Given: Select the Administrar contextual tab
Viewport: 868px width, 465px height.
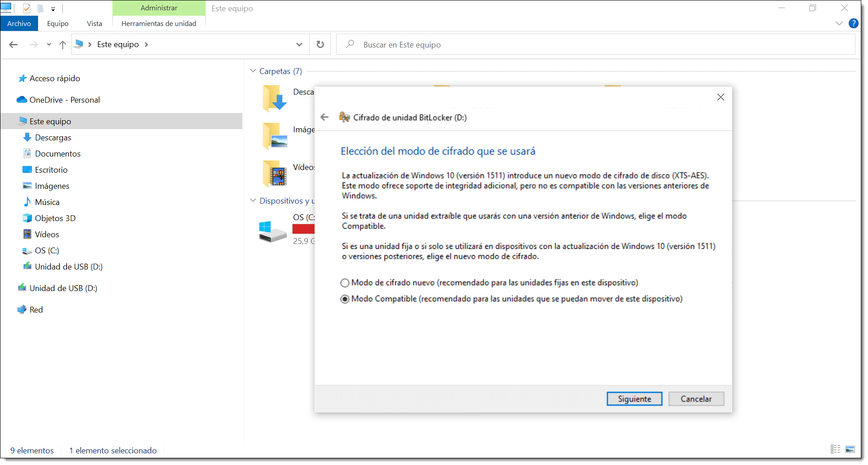Looking at the screenshot, I should pyautogui.click(x=159, y=8).
